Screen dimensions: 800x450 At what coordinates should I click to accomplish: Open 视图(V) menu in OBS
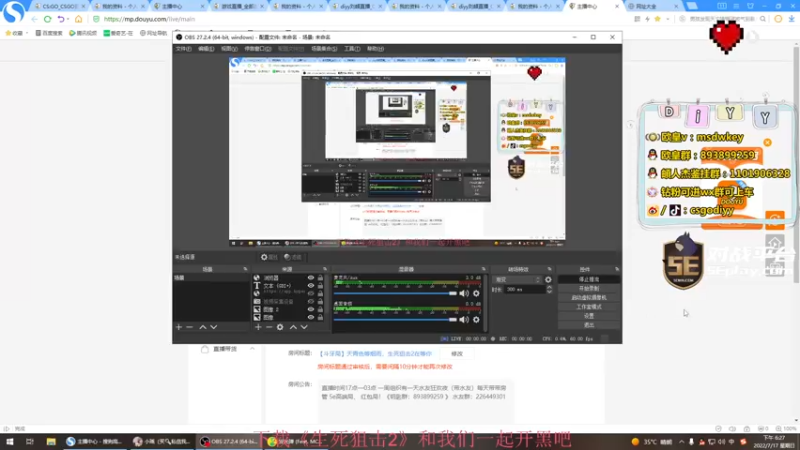tap(229, 48)
